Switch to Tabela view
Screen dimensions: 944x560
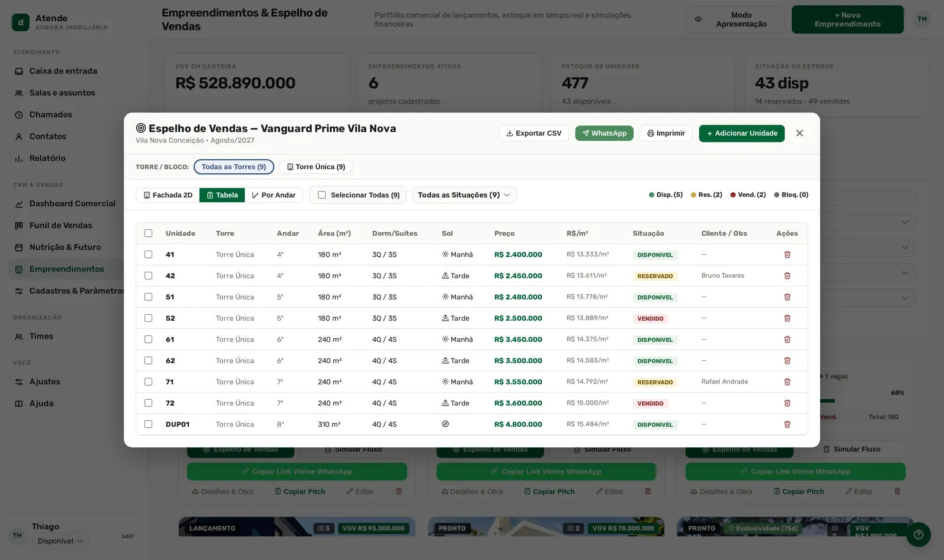(x=222, y=195)
